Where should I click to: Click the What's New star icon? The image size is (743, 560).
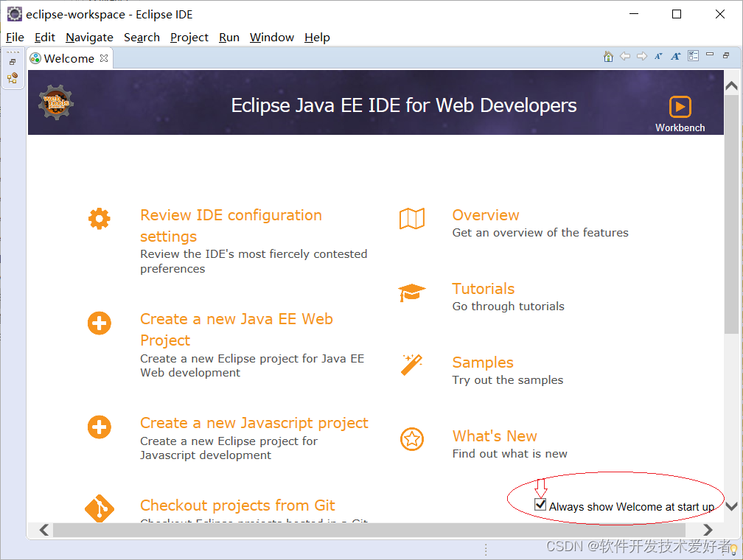pyautogui.click(x=412, y=439)
